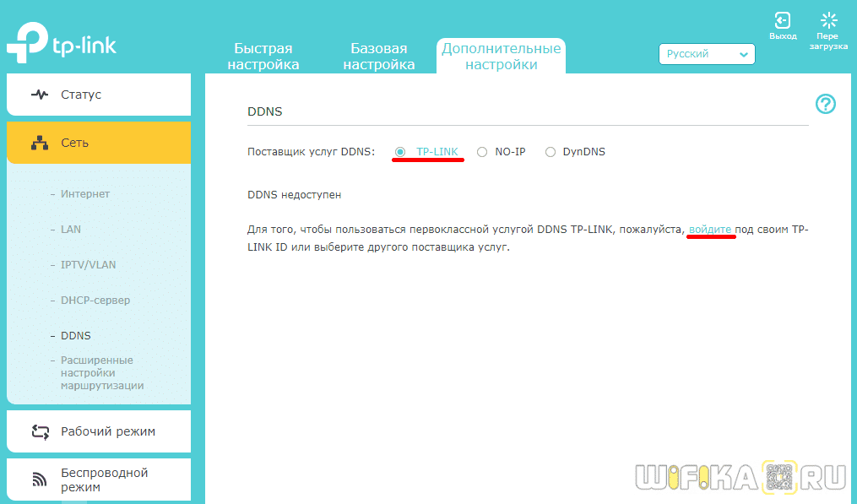Select TP-LINK as DDNS provider
The image size is (857, 504).
400,152
